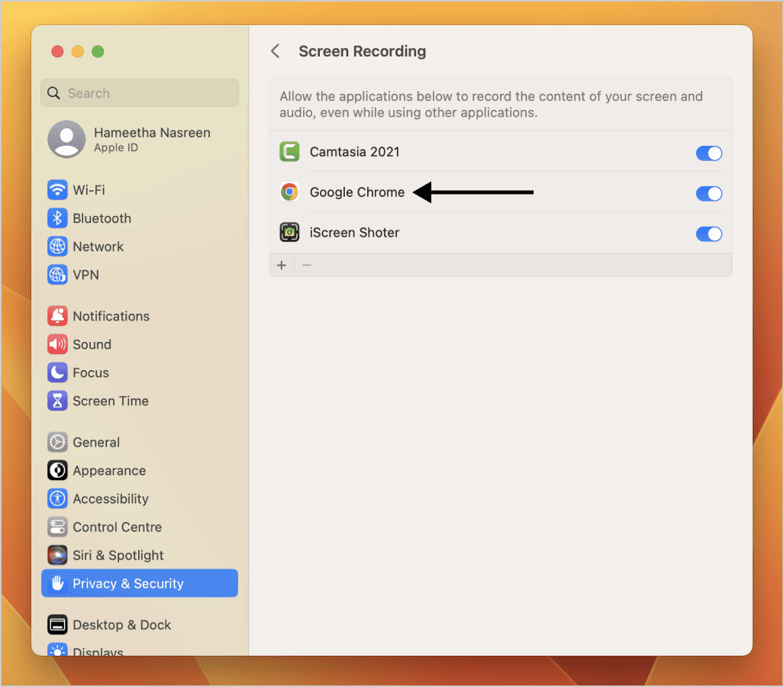The width and height of the screenshot is (784, 687).
Task: Go back using the chevron arrow
Action: coord(275,51)
